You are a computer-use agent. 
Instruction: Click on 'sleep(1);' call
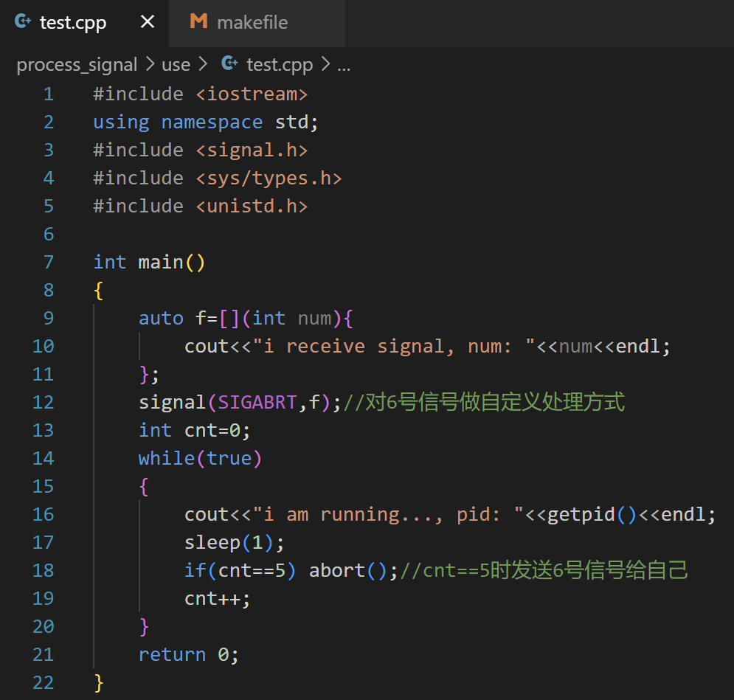click(234, 543)
